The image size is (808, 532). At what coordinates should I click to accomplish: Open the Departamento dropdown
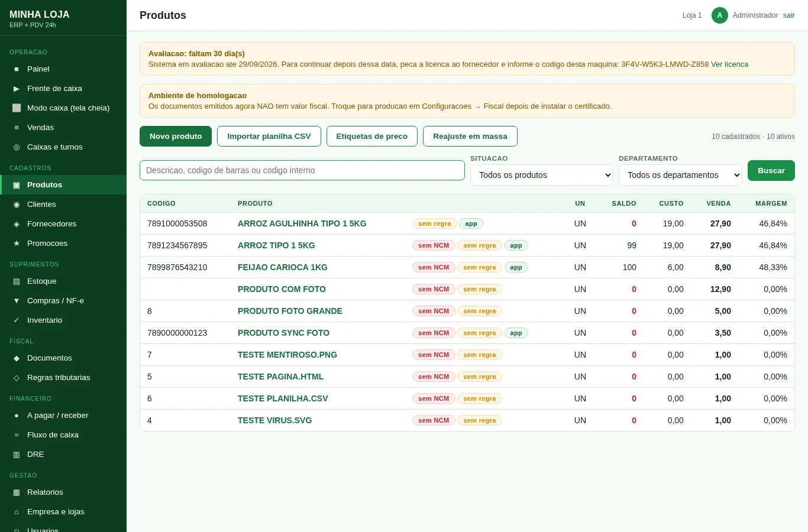point(680,175)
